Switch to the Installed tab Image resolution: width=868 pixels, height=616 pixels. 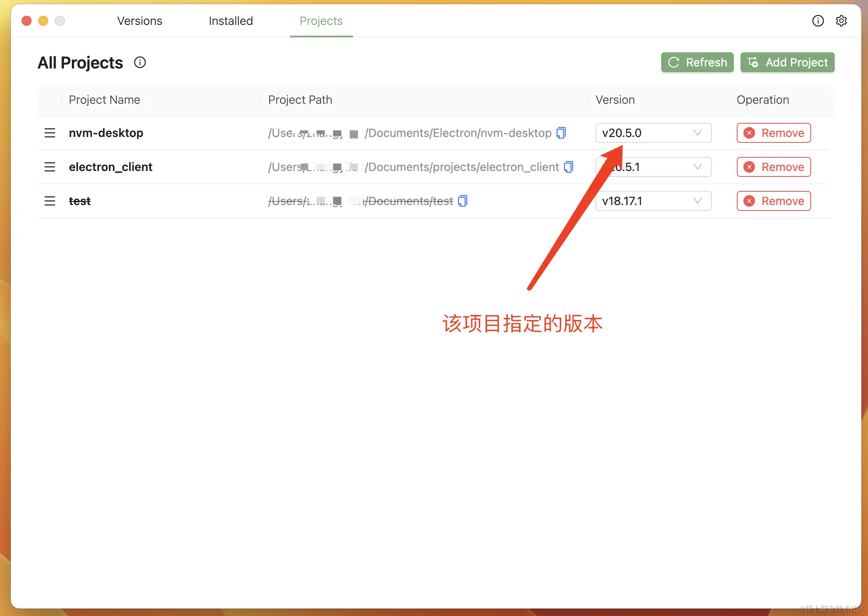[230, 21]
